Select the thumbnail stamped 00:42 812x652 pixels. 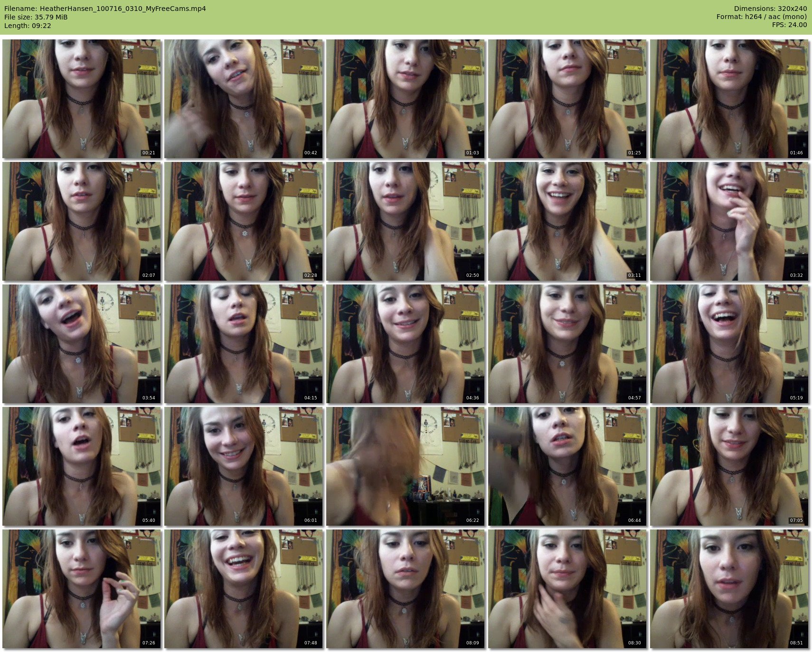point(244,99)
